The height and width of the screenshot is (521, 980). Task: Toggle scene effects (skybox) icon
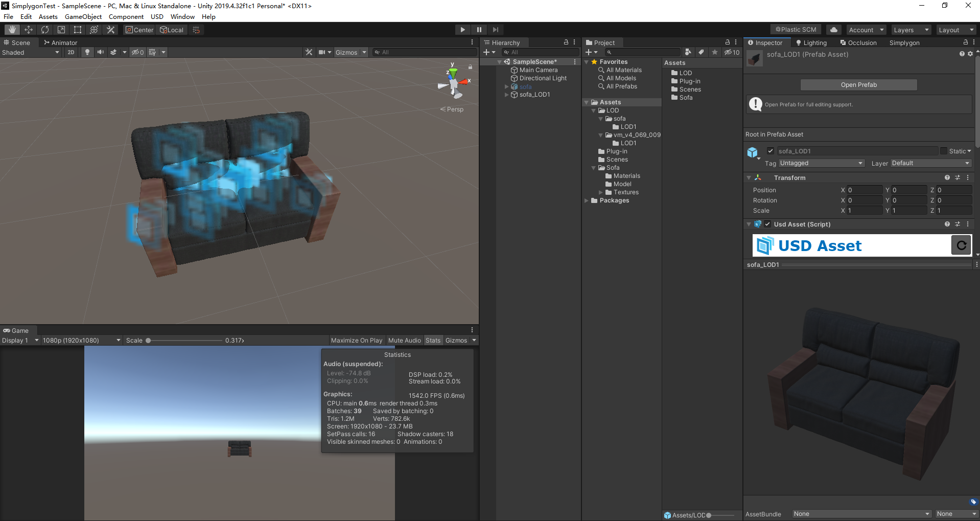coord(113,52)
